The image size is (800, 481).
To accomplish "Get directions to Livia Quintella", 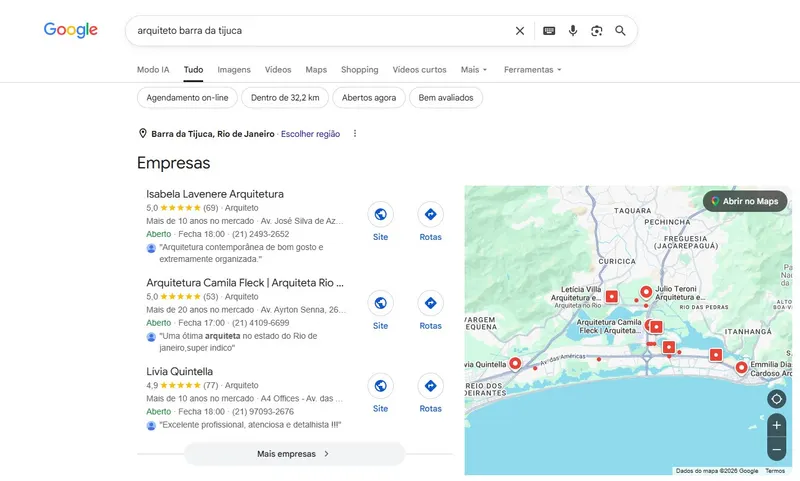I will (430, 386).
